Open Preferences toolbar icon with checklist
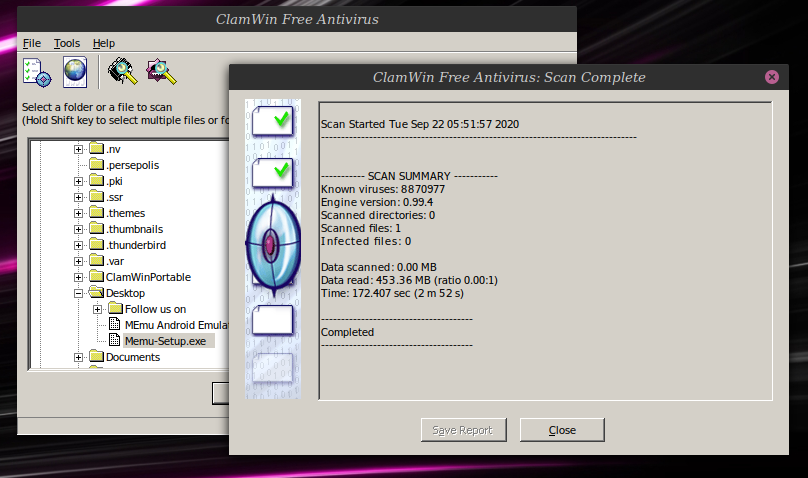808x478 pixels. 37,72
